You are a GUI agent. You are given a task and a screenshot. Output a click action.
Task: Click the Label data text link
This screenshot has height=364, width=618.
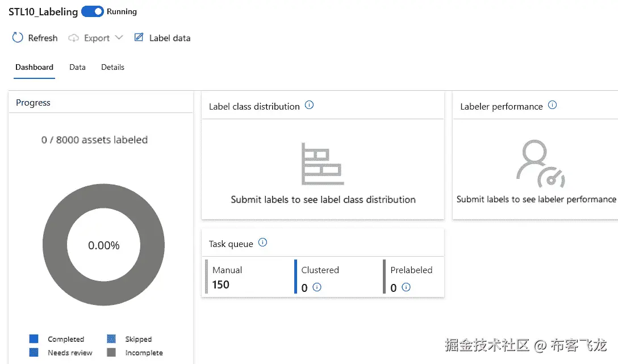pos(170,38)
